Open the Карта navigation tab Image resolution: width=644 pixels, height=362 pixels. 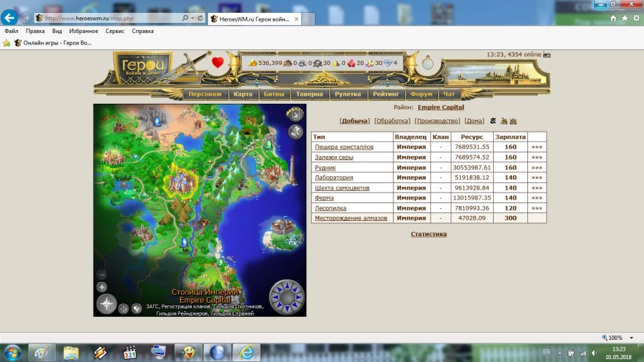point(243,94)
